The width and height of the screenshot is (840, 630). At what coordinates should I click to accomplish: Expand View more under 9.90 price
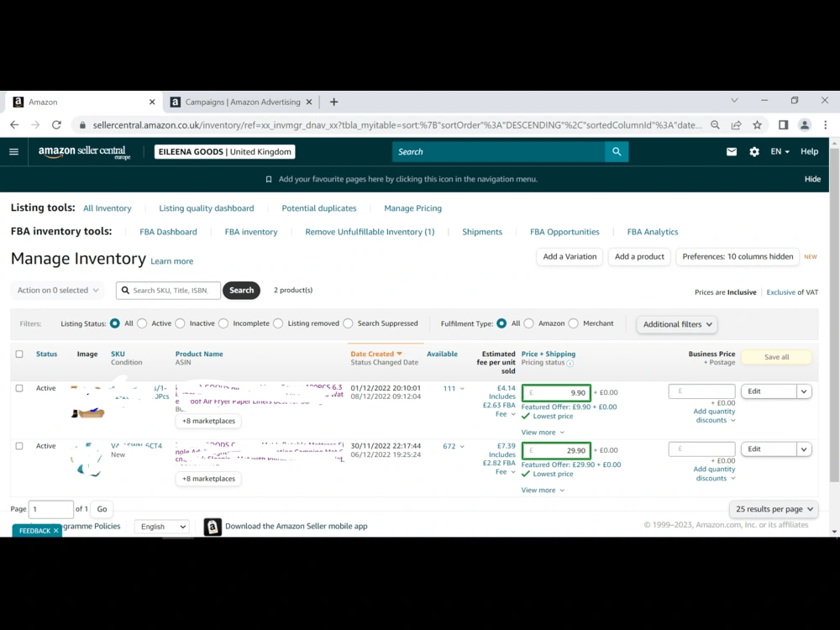coord(543,433)
